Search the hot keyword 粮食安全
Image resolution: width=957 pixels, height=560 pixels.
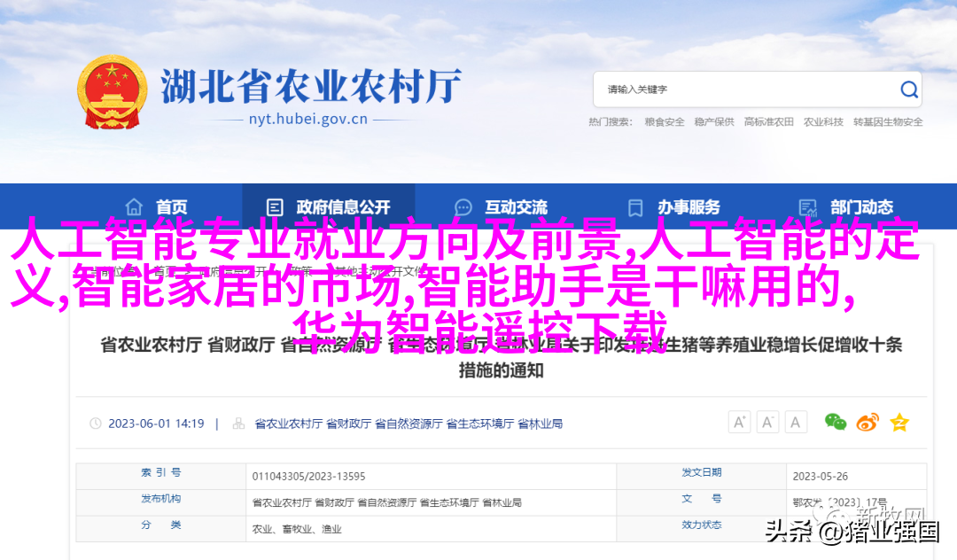tap(665, 122)
